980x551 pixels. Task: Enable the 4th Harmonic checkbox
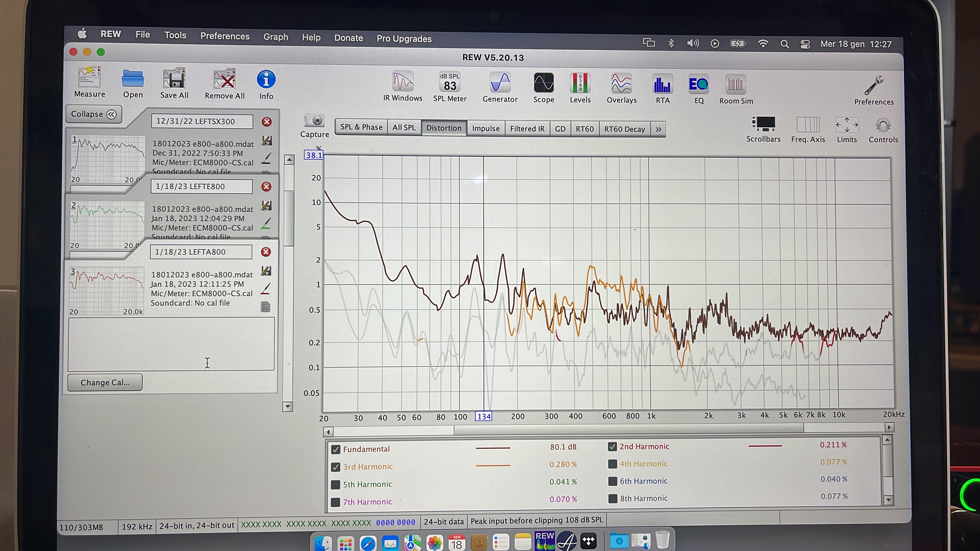(x=612, y=464)
